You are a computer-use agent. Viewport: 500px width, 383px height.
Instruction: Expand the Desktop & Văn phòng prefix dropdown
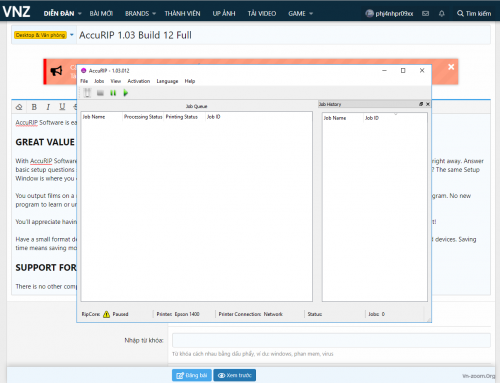click(72, 35)
